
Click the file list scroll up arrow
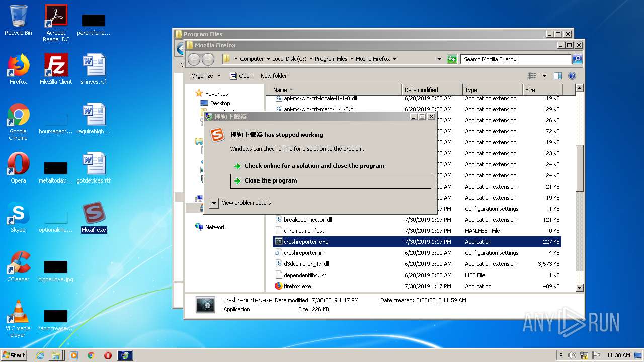pyautogui.click(x=579, y=88)
